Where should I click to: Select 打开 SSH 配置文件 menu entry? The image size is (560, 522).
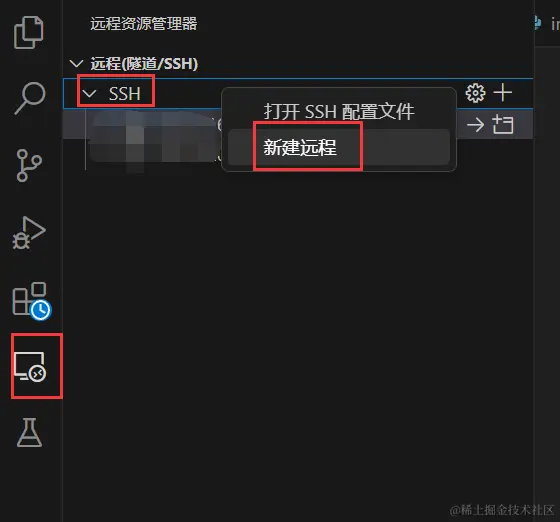(x=339, y=112)
